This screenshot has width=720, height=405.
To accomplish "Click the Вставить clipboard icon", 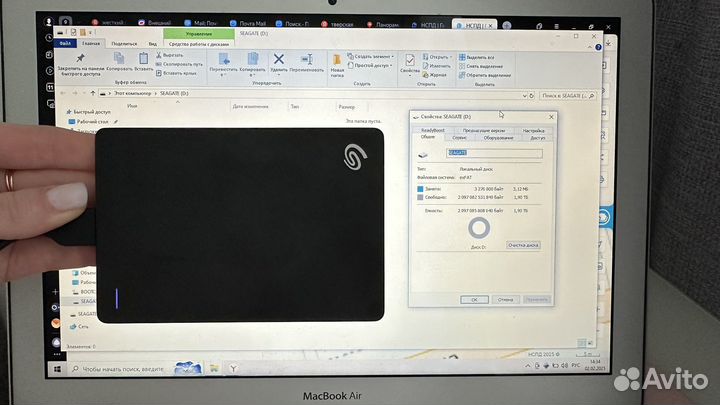I will click(x=143, y=58).
